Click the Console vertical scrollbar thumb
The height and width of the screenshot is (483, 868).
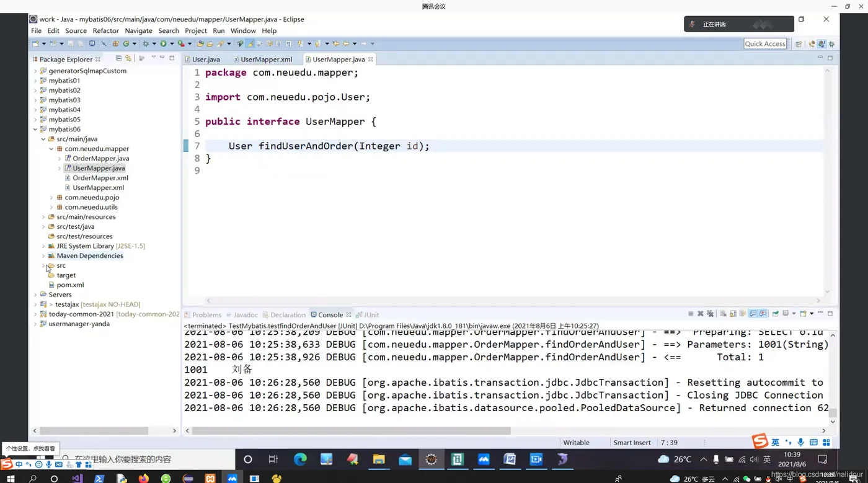833,413
